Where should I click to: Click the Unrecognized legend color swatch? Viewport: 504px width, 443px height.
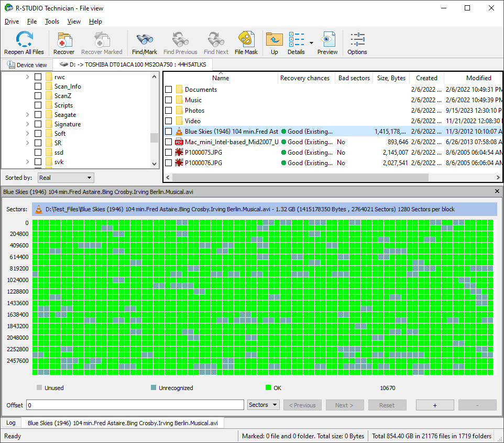pyautogui.click(x=154, y=387)
